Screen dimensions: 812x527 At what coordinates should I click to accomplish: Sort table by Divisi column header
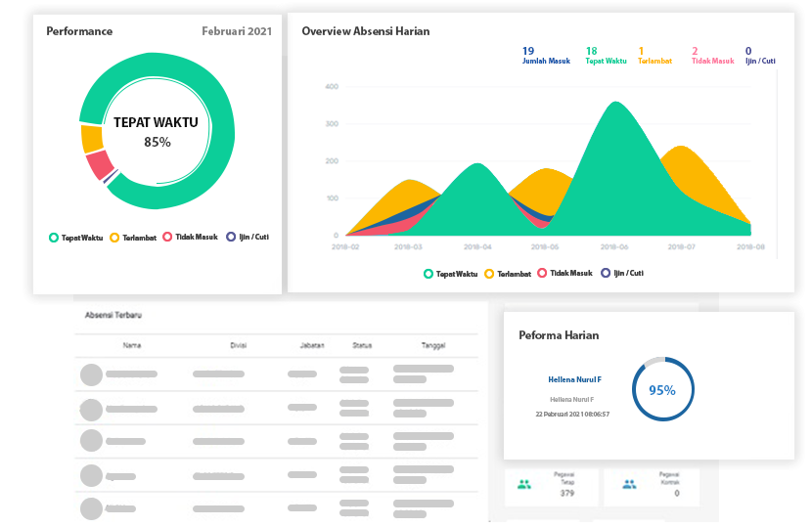pos(238,345)
